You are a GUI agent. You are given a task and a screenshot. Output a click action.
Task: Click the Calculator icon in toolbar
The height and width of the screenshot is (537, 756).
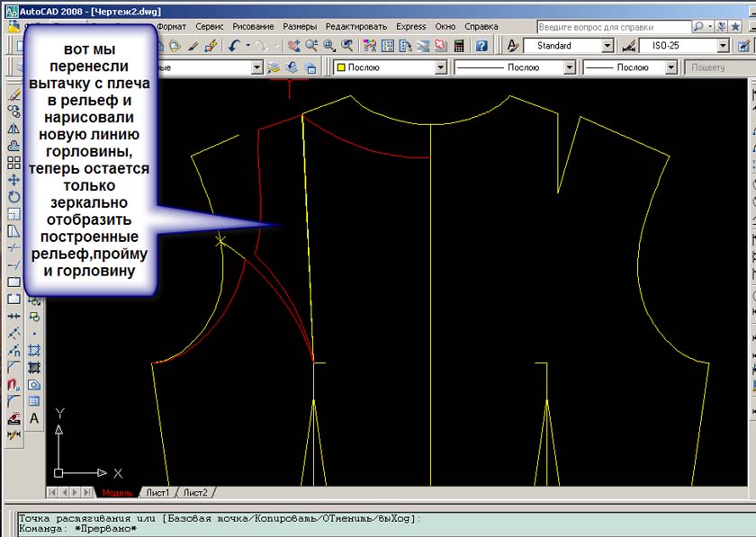pos(460,45)
